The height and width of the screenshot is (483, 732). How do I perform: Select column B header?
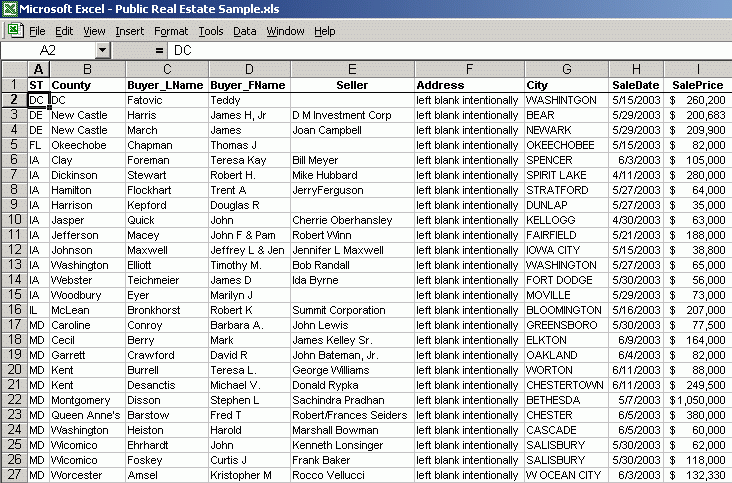click(x=87, y=69)
